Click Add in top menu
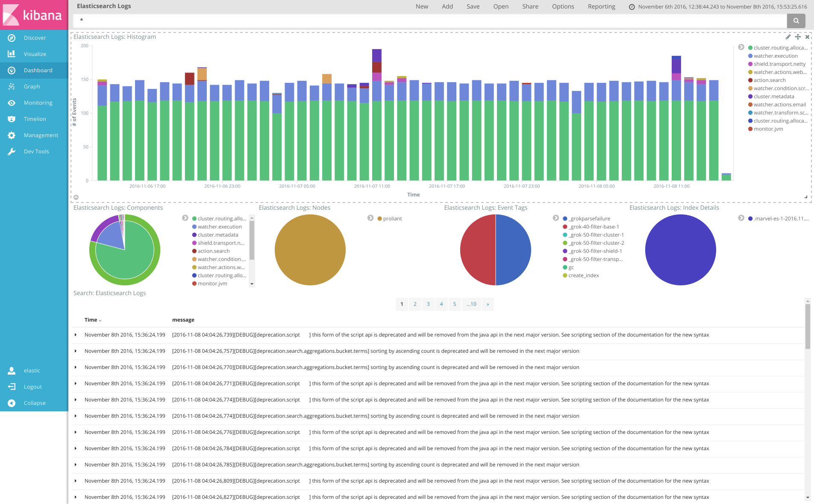Screen dimensions: 814x504 click(x=447, y=6)
